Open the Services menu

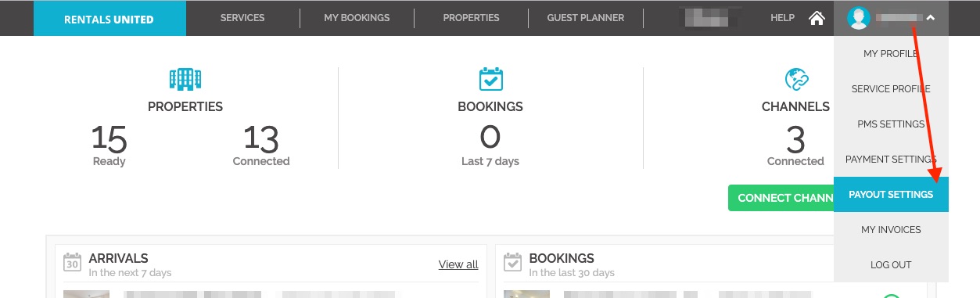[242, 18]
